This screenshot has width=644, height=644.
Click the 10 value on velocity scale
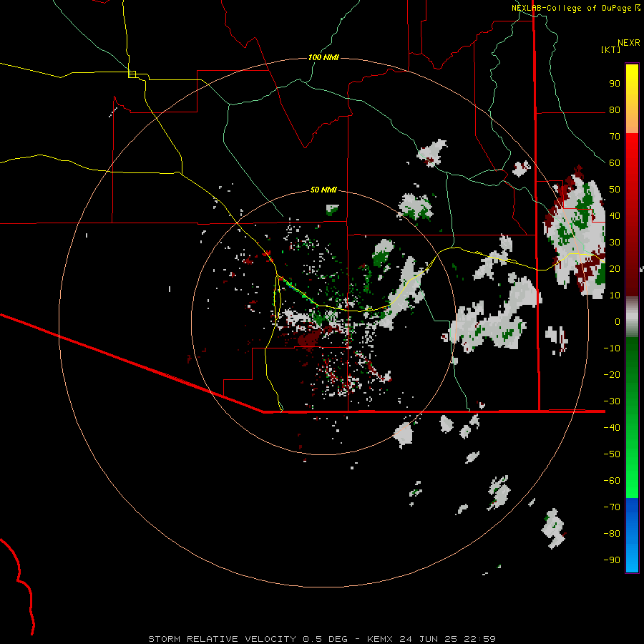click(x=615, y=296)
